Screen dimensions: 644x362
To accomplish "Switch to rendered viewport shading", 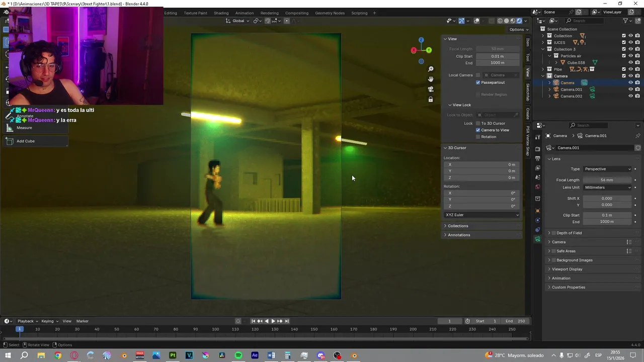I will [x=519, y=21].
